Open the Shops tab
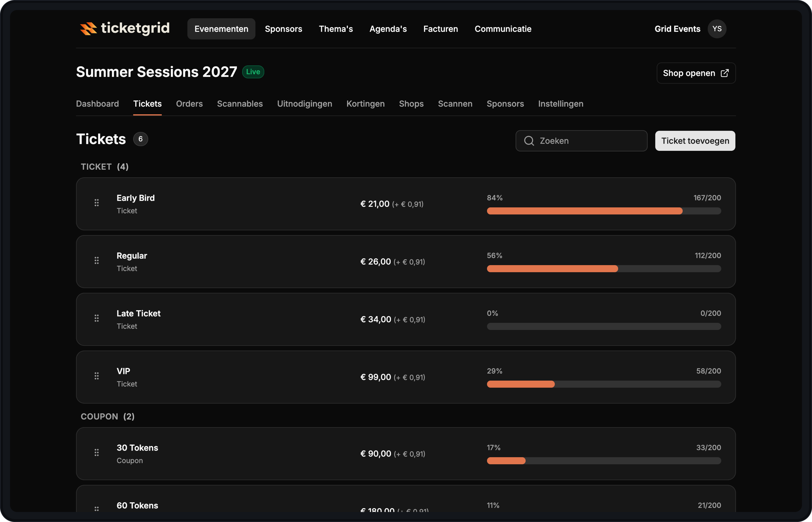Image resolution: width=812 pixels, height=522 pixels. [411, 104]
